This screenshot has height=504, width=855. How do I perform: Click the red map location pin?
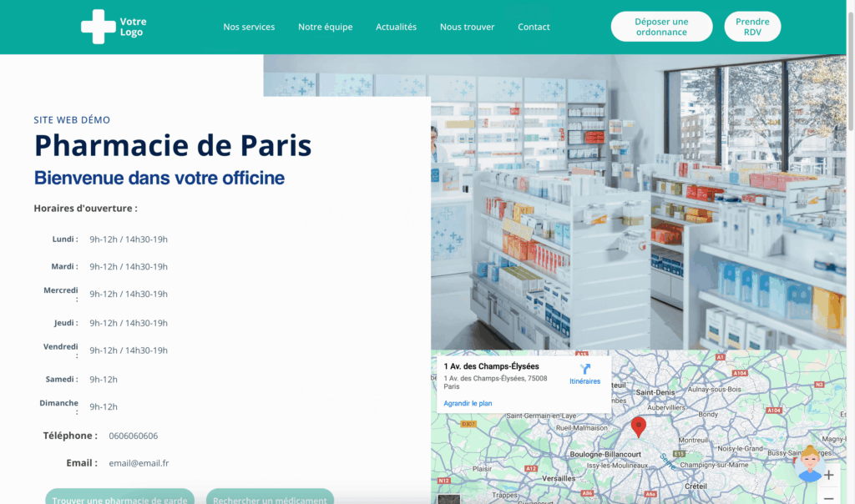639,426
